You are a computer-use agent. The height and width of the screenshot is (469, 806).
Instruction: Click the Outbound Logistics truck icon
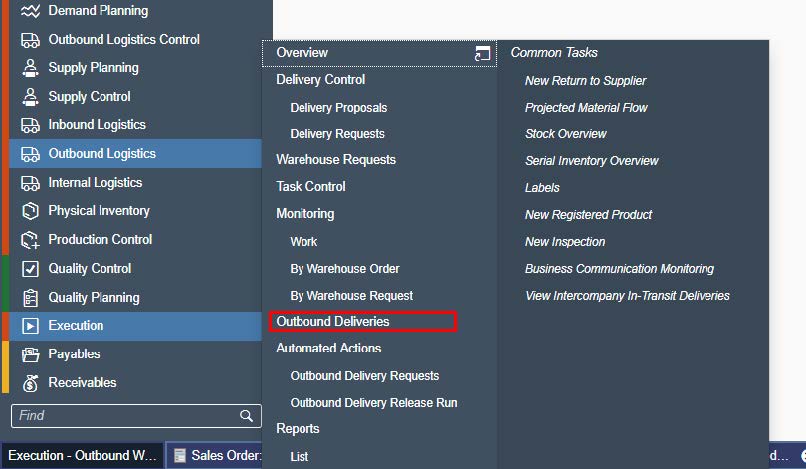pyautogui.click(x=30, y=154)
